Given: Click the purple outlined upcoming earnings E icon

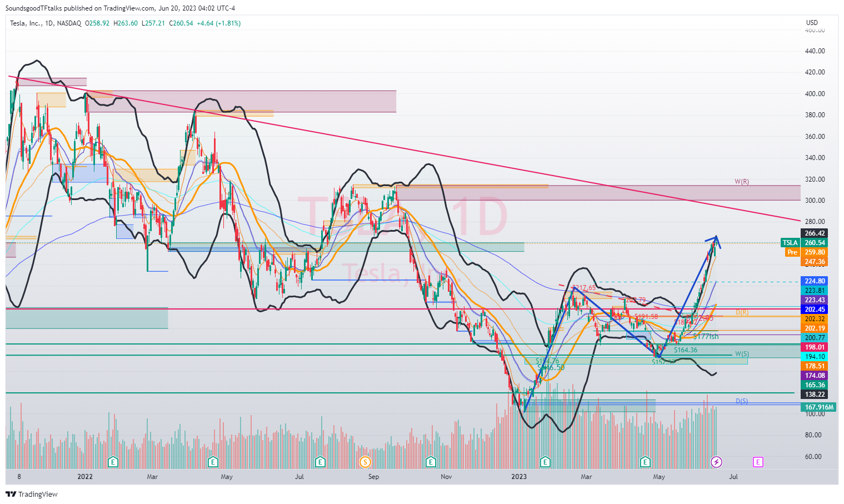Looking at the screenshot, I should 758,462.
